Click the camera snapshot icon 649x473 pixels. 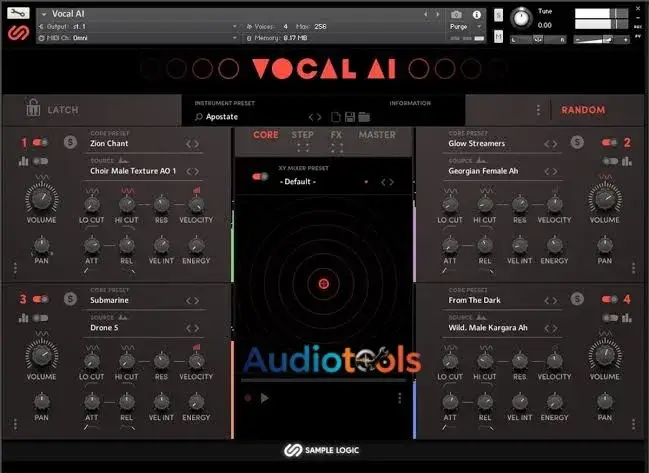pos(456,15)
